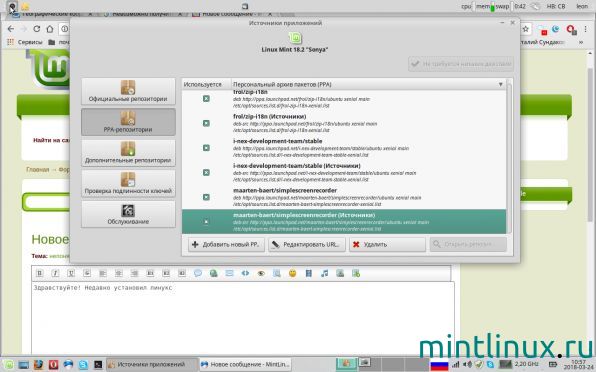Click the music note icon in editor toolbar

tap(324, 273)
